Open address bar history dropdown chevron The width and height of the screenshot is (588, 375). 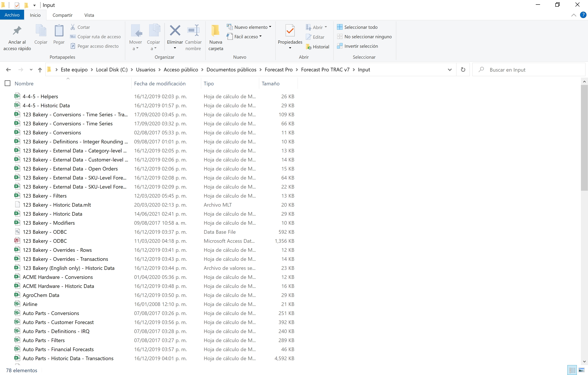[x=450, y=70]
